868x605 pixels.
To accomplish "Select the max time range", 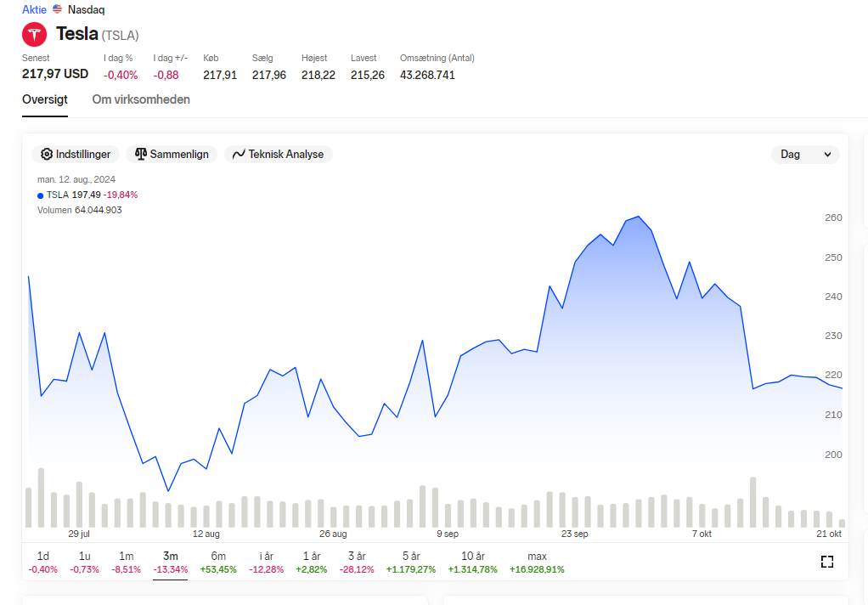I will point(537,563).
